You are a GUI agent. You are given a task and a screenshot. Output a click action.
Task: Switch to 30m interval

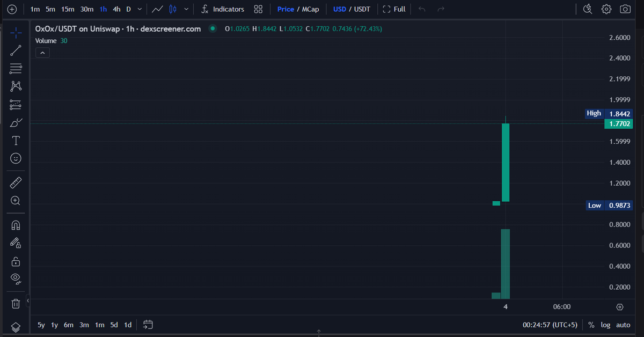[x=87, y=9]
